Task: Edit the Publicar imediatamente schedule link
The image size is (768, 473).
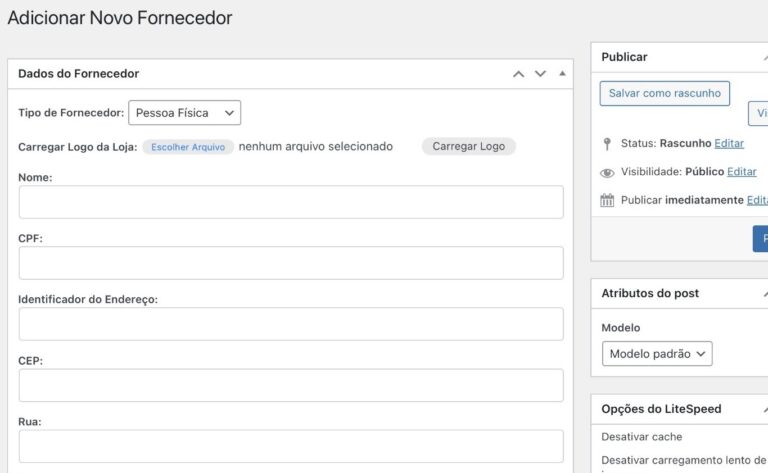Action: point(757,200)
